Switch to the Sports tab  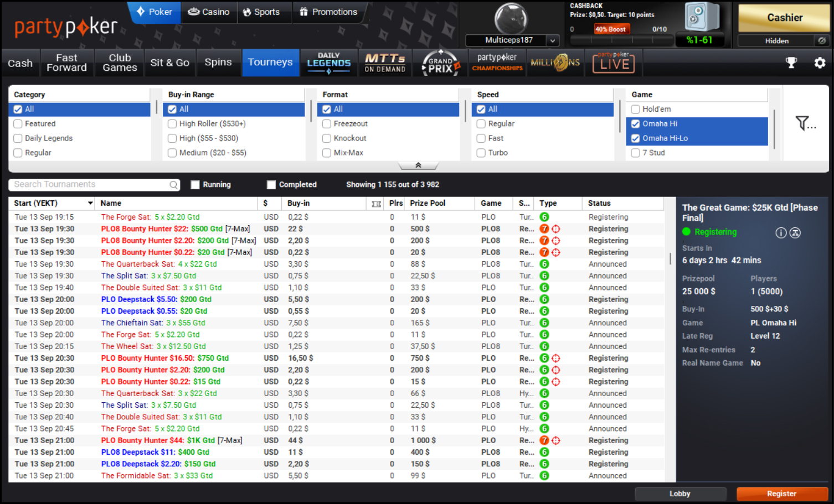(x=261, y=12)
